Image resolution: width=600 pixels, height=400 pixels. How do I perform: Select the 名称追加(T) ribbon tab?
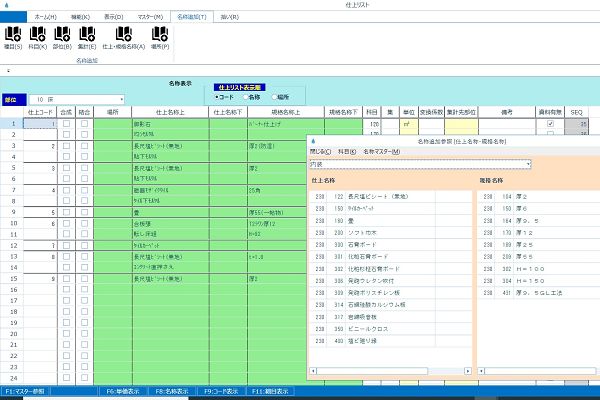coord(192,17)
